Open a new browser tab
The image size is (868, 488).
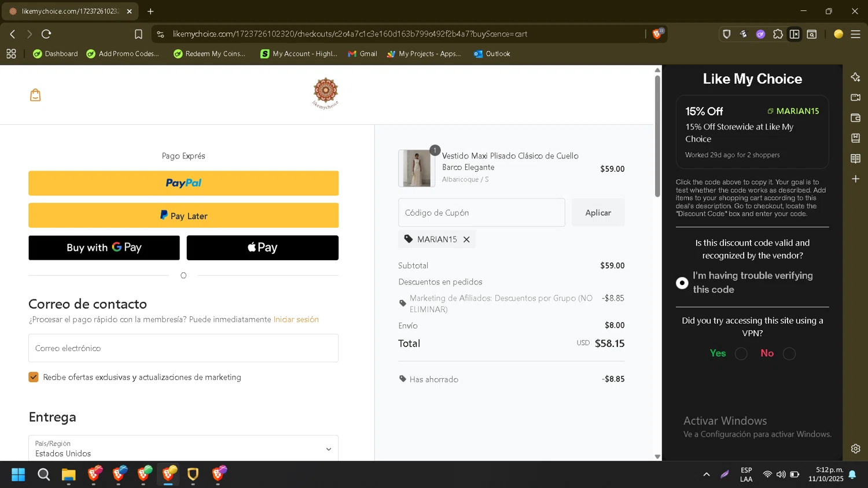pyautogui.click(x=150, y=11)
